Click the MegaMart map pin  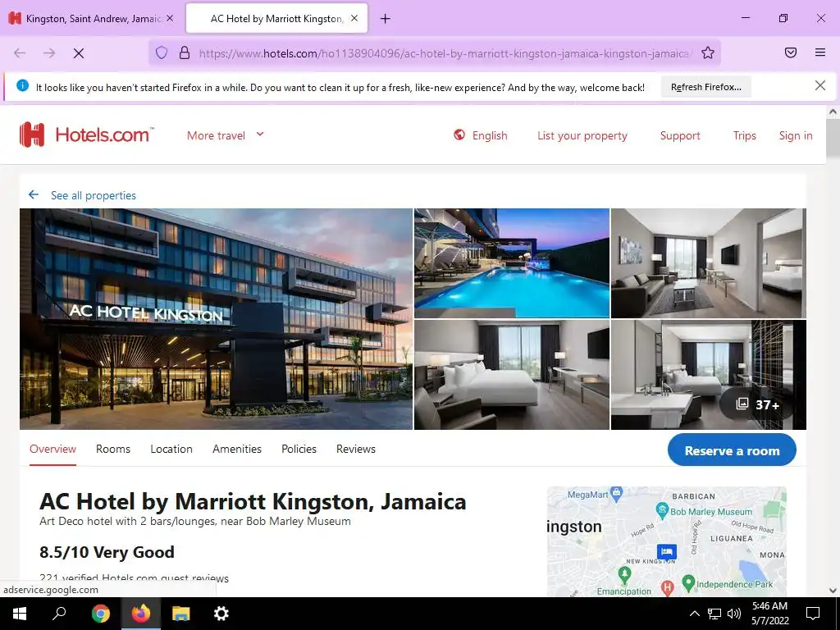tap(617, 493)
